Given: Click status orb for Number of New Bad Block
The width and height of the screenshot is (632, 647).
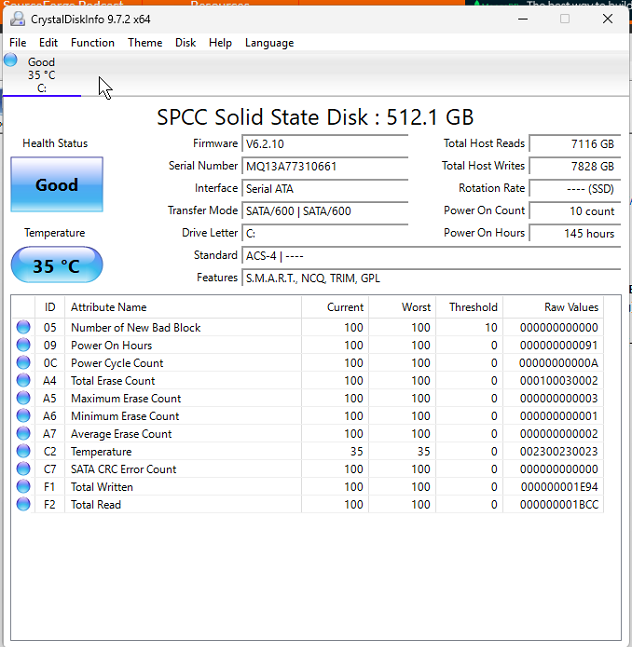Looking at the screenshot, I should 23,328.
